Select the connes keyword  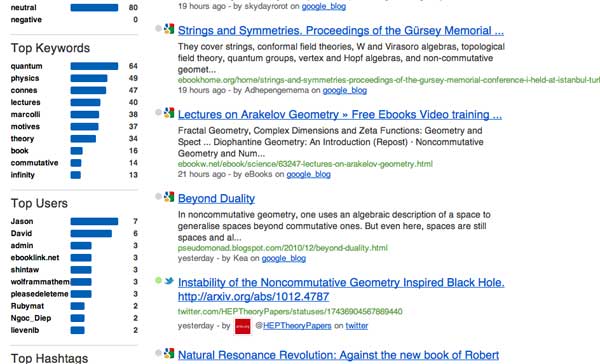pyautogui.click(x=24, y=90)
